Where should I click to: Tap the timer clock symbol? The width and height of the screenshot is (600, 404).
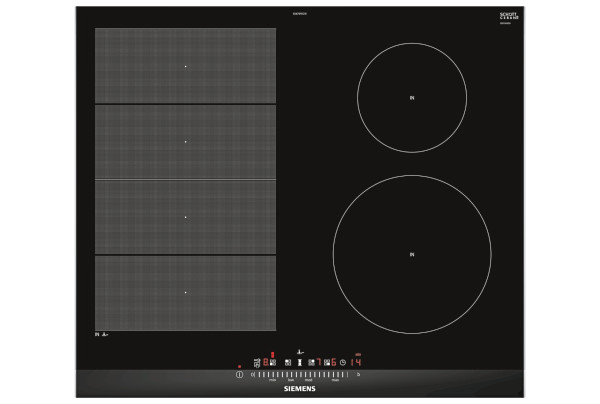point(343,362)
